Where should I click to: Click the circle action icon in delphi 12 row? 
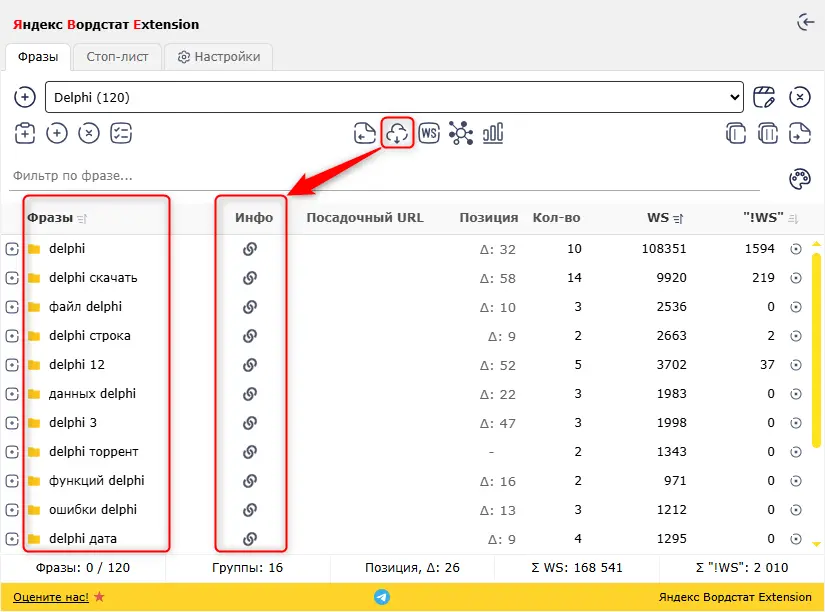[796, 365]
